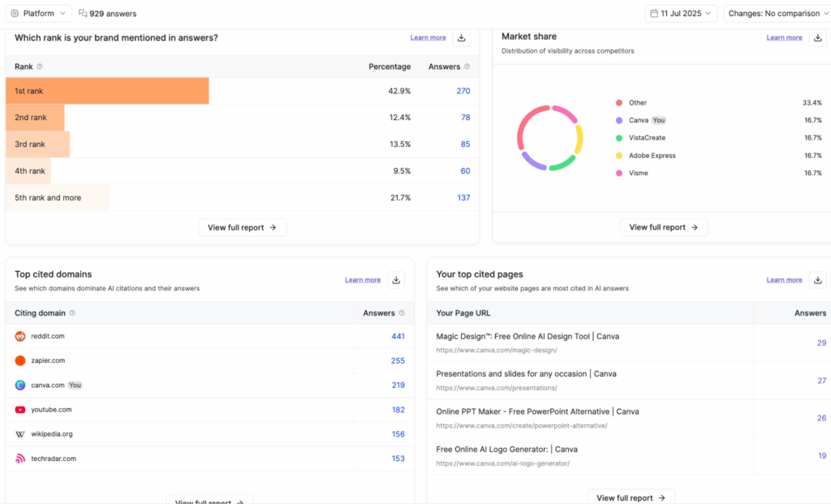
Task: Click the Citing domain info icon
Action: [x=72, y=313]
